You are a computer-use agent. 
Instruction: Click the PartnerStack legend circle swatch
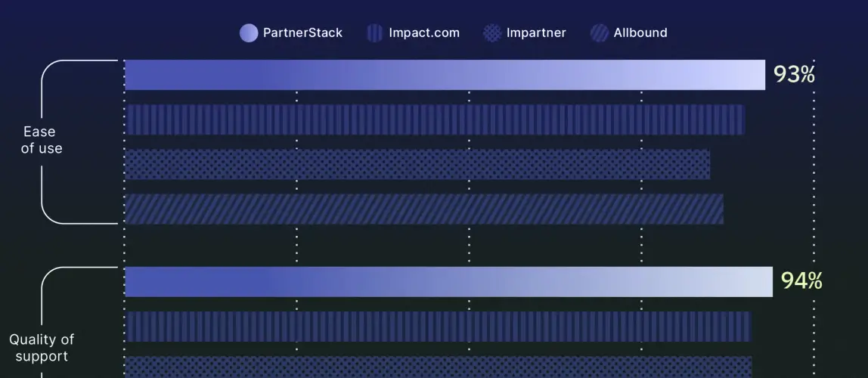(x=249, y=33)
